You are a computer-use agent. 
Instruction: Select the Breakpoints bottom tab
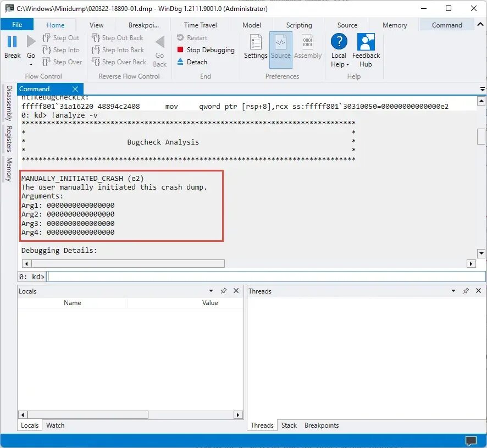coord(322,425)
